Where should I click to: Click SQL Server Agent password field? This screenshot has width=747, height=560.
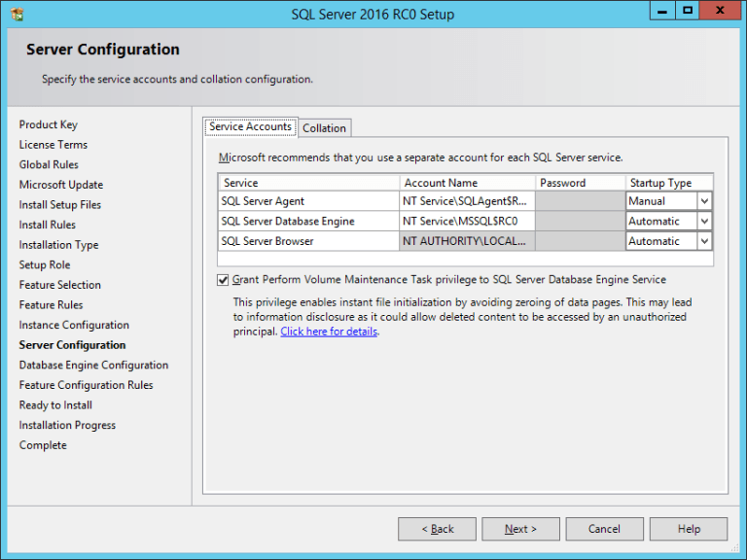581,201
